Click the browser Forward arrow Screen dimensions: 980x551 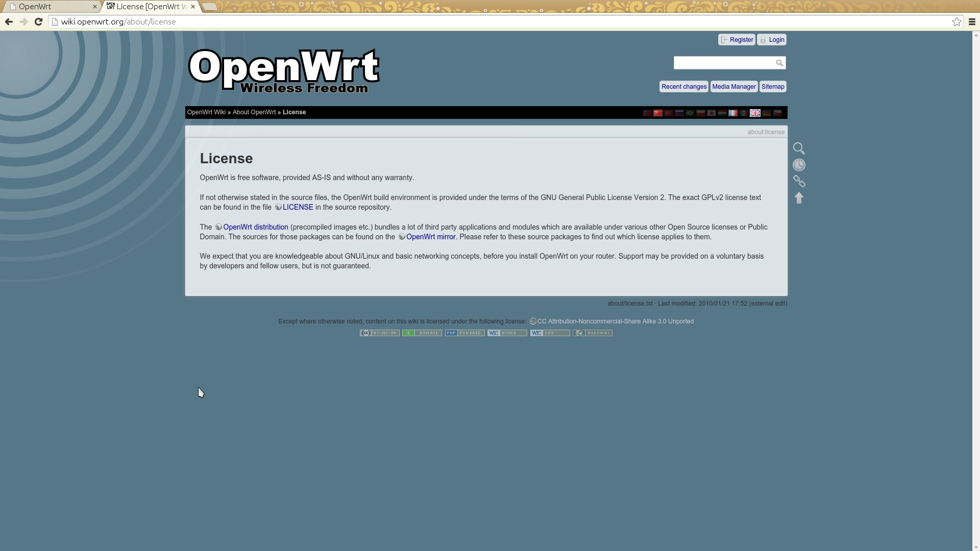click(x=23, y=21)
